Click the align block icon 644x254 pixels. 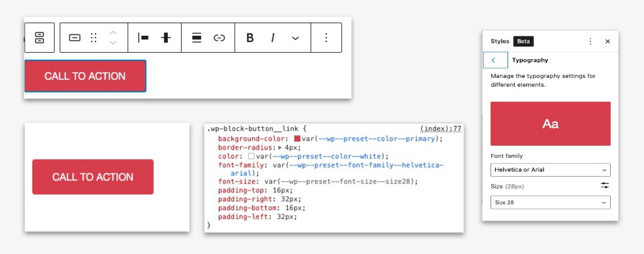pos(197,38)
